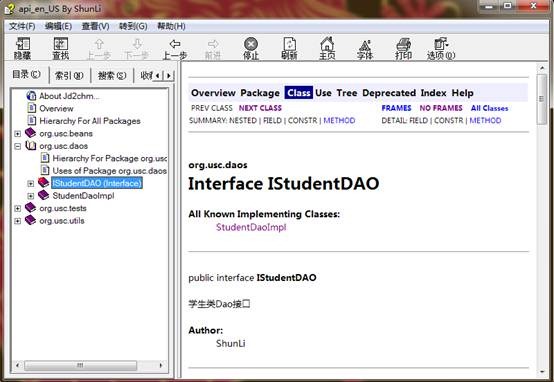Click the contents pane horizontal scrollbar
Viewport: 554px width, 382px height.
(x=89, y=365)
